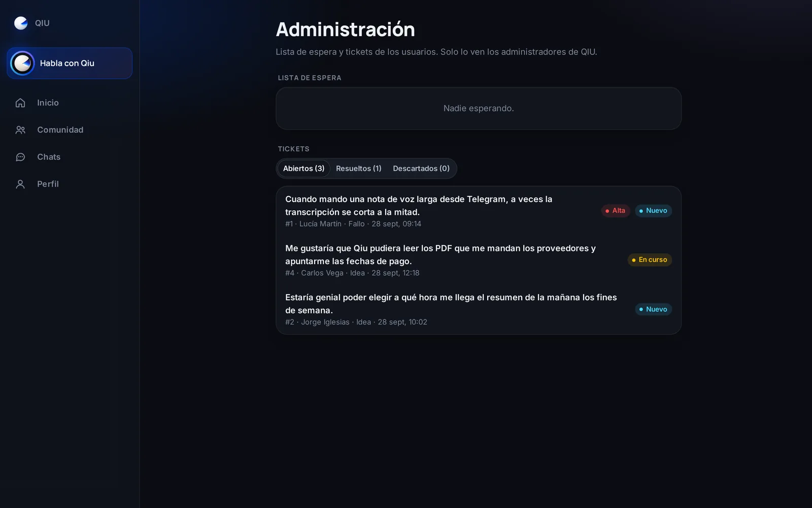Switch to the Resueltos (1) tab
The height and width of the screenshot is (508, 812).
point(358,169)
